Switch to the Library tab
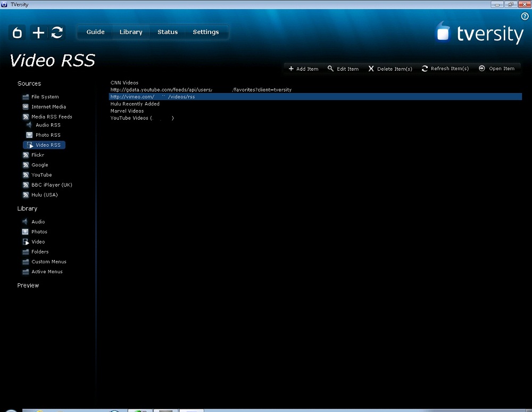This screenshot has width=532, height=412. click(131, 32)
